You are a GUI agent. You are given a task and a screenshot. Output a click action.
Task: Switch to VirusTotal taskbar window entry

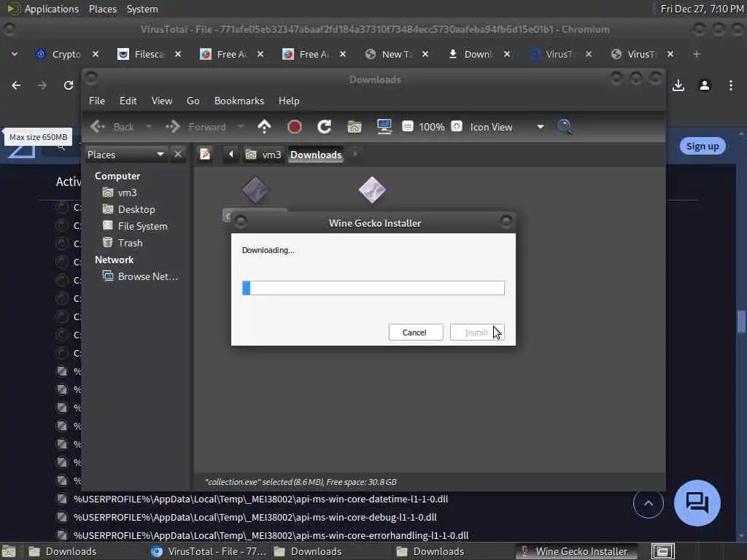pyautogui.click(x=209, y=551)
